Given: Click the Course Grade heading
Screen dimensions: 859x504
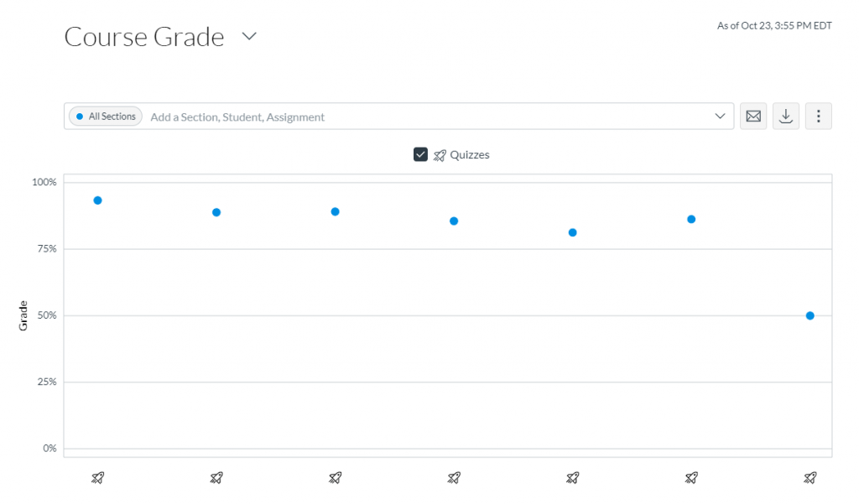Looking at the screenshot, I should [144, 37].
